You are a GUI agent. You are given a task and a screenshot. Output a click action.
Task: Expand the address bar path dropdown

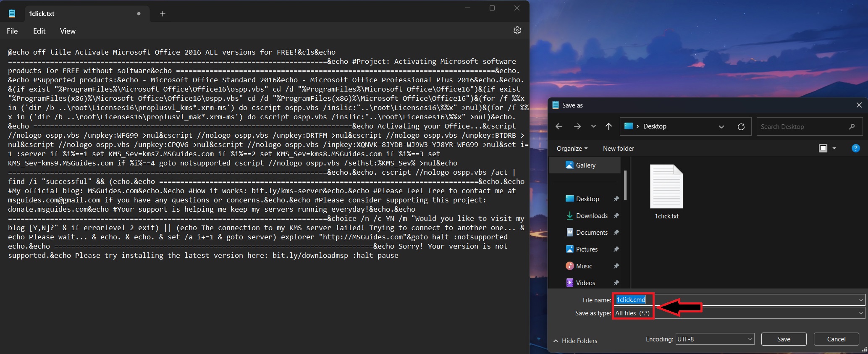[x=721, y=126]
